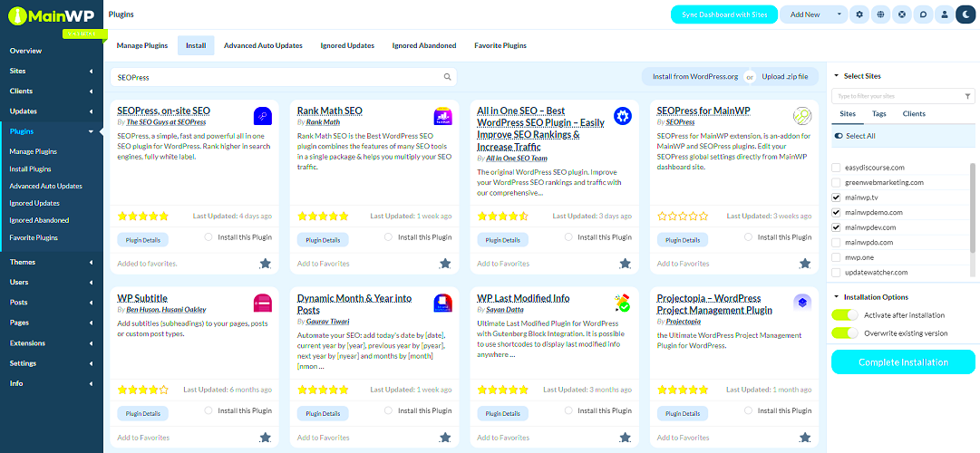The width and height of the screenshot is (980, 453).
Task: Toggle Activate after installation switch
Action: [x=845, y=315]
